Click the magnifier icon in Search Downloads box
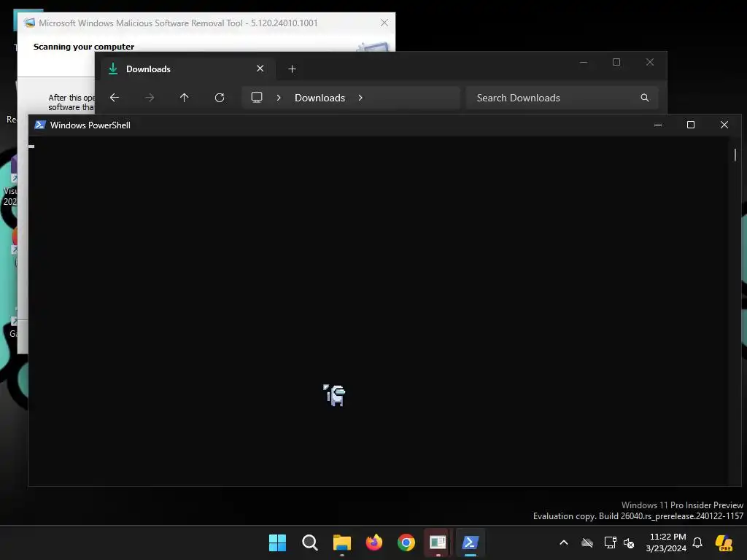Image resolution: width=747 pixels, height=560 pixels. pyautogui.click(x=645, y=98)
